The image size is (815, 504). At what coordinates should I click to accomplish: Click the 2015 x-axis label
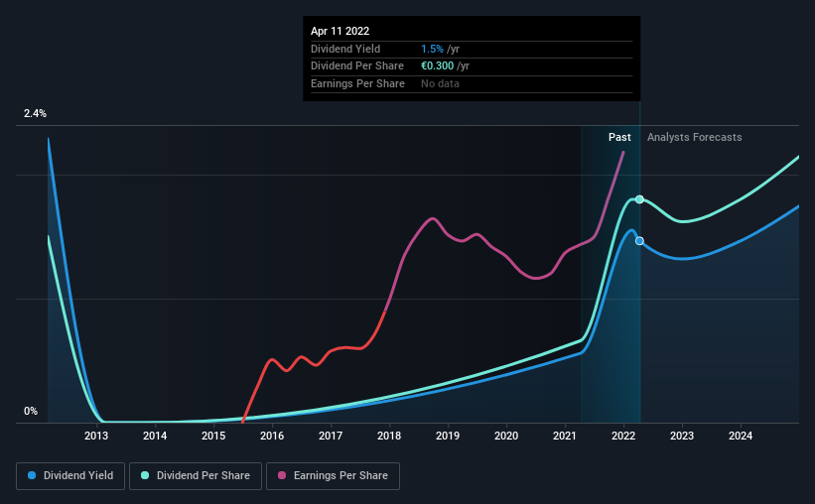coord(213,436)
